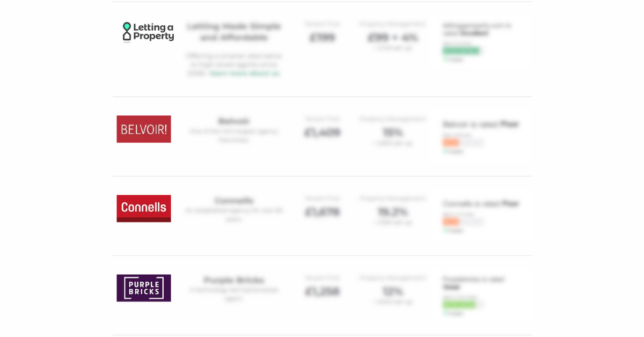Click the Letting a Property logo
The width and height of the screenshot is (644, 337).
pyautogui.click(x=148, y=32)
